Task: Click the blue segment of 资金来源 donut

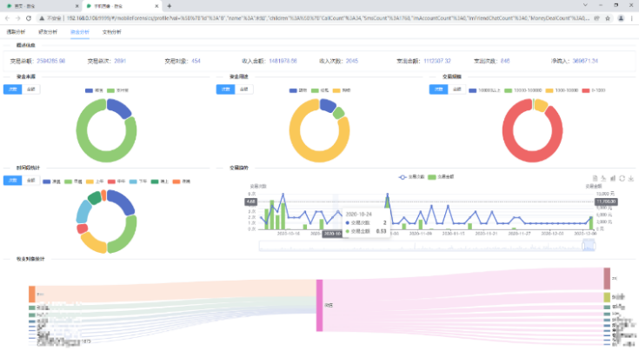Action: 120,107
